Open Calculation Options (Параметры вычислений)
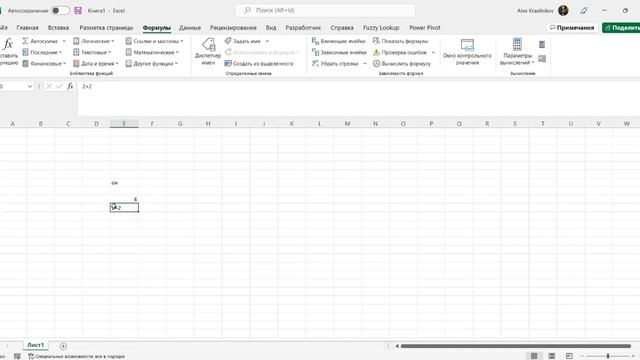The height and width of the screenshot is (360, 640). click(517, 51)
